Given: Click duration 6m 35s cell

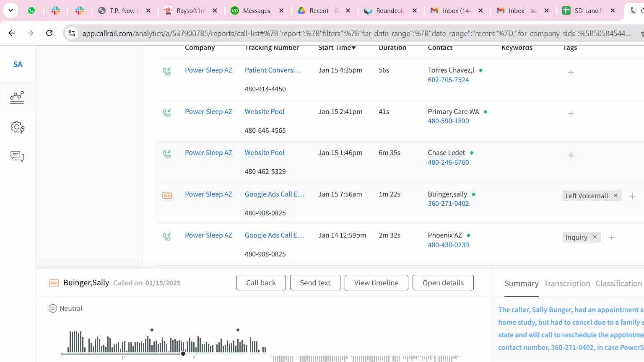Looking at the screenshot, I should 390,153.
